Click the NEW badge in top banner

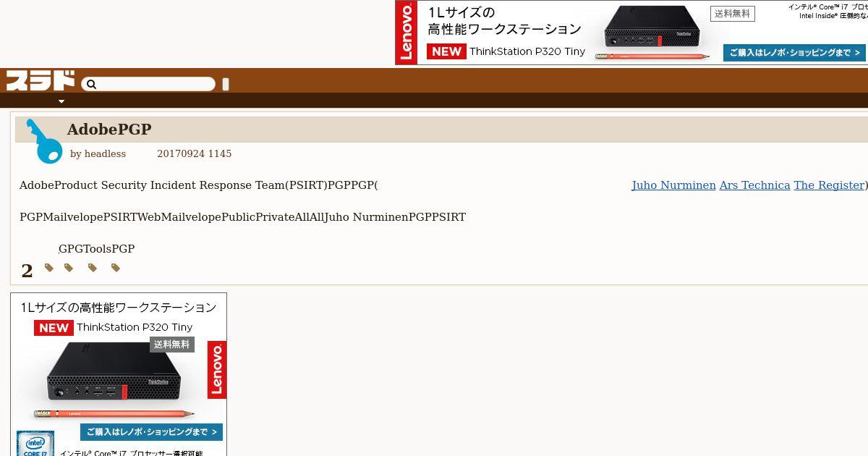446,51
